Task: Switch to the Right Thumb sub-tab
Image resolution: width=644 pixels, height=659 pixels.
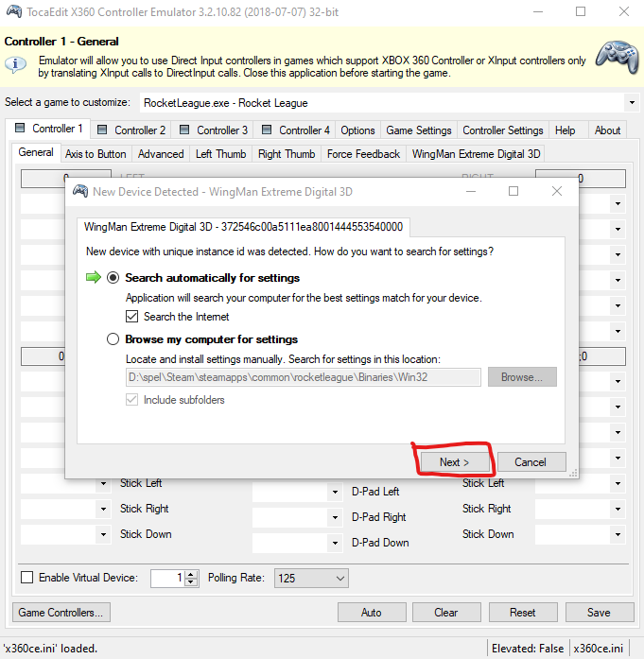Action: tap(287, 154)
